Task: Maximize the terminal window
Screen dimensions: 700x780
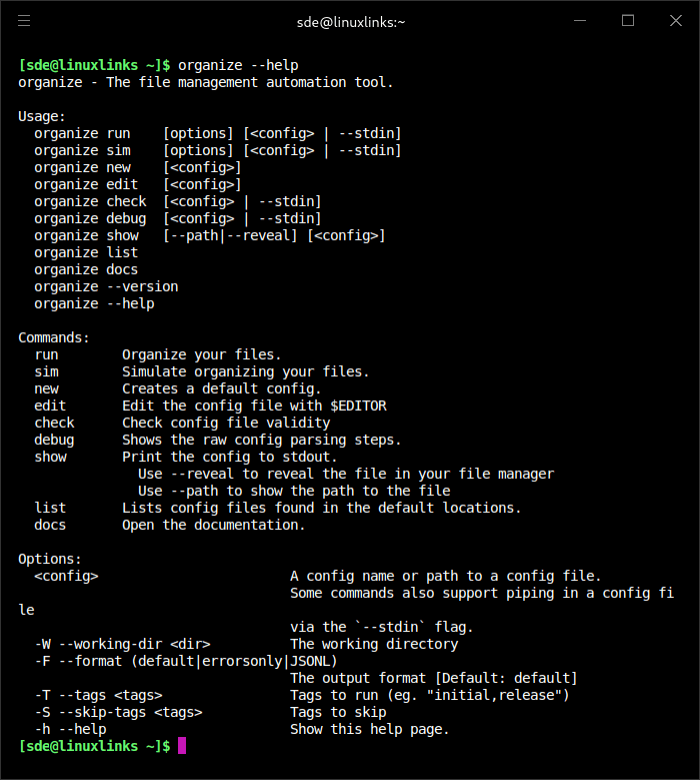Action: [x=628, y=21]
